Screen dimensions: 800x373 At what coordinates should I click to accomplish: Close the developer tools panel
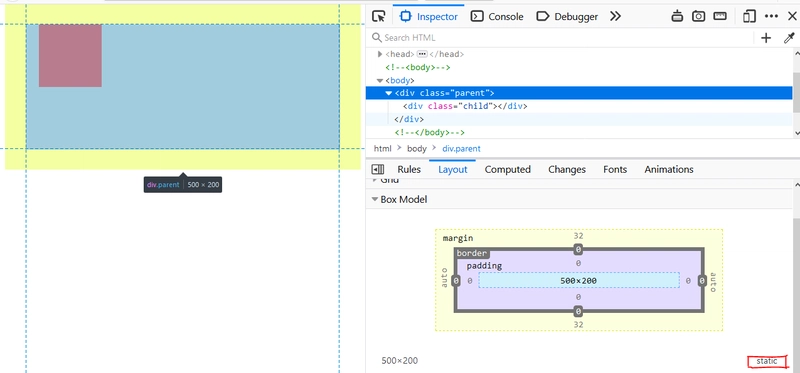point(791,16)
